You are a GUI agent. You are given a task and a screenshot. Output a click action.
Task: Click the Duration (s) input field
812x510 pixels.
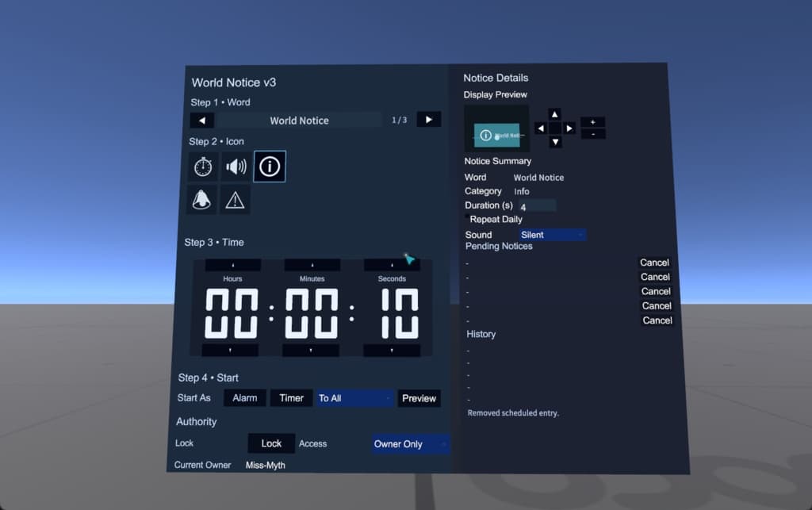537,206
